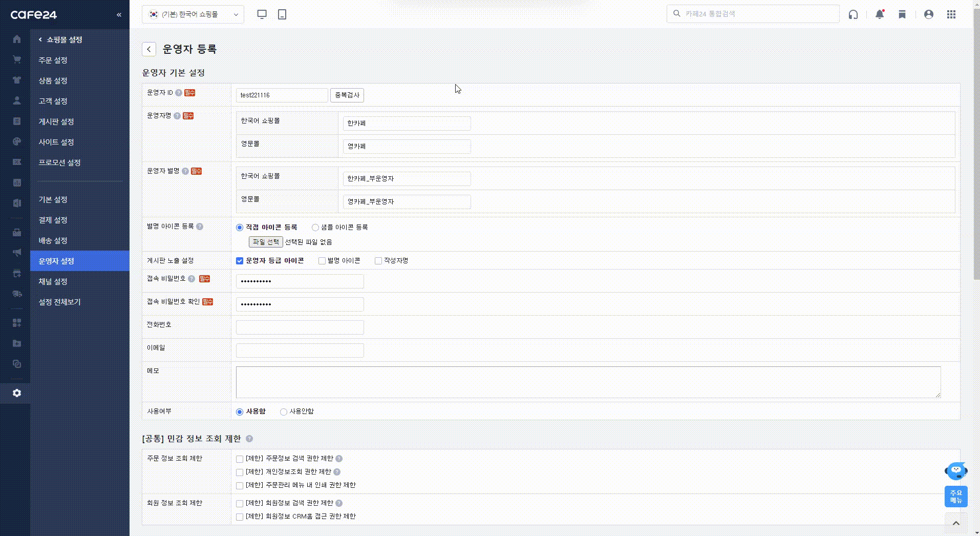Focus the 카페24 통합검색 search box

pyautogui.click(x=753, y=14)
